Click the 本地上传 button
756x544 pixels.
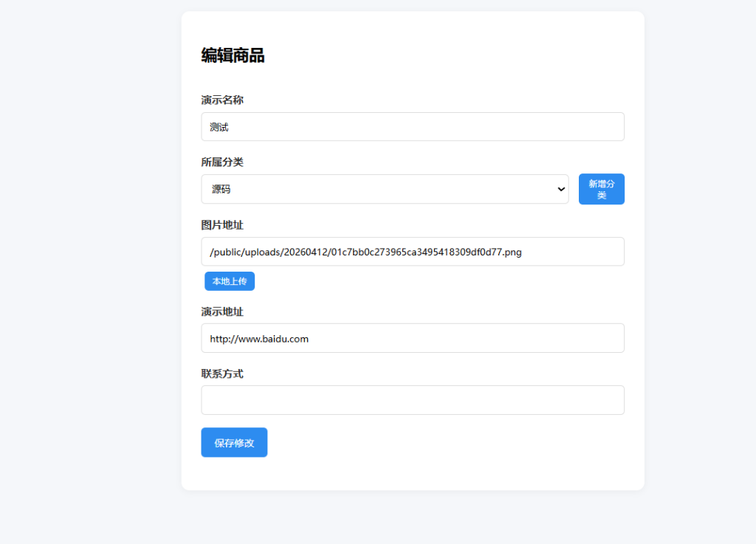pos(230,281)
